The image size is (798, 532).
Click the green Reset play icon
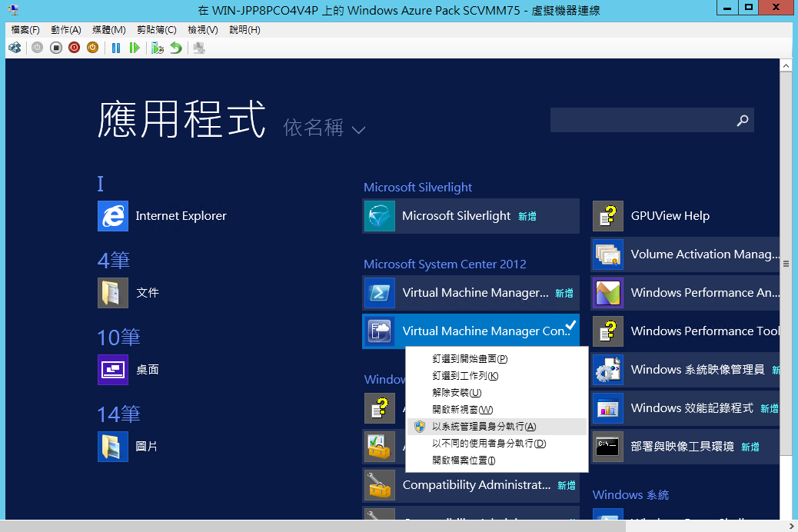click(135, 48)
